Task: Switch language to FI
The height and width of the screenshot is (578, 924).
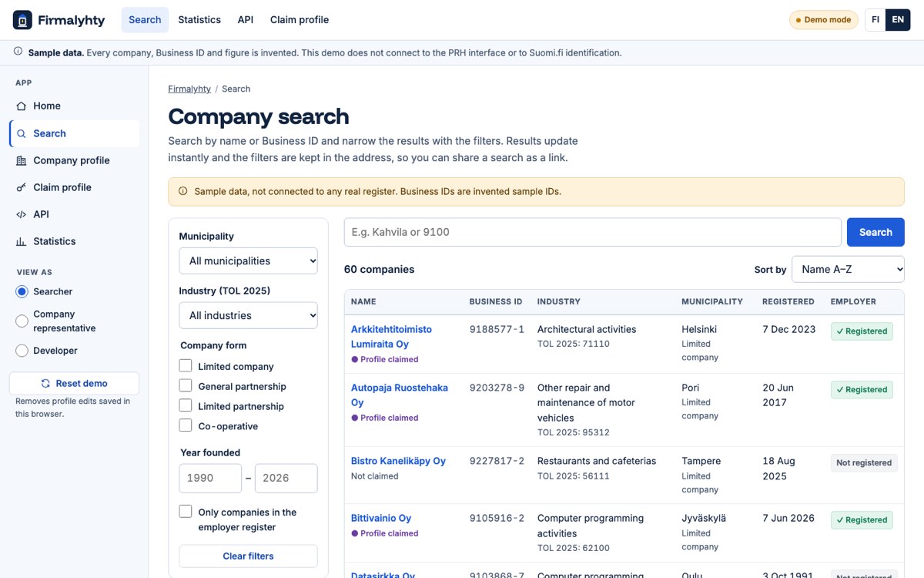Action: [x=875, y=20]
